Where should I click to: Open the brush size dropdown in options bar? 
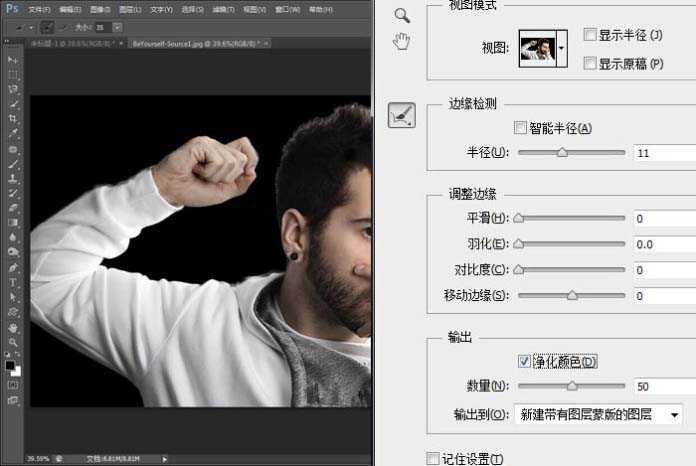coord(119,27)
